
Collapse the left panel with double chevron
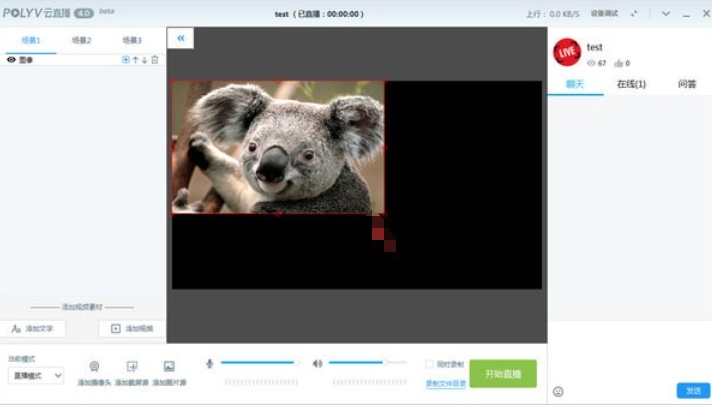pos(181,38)
